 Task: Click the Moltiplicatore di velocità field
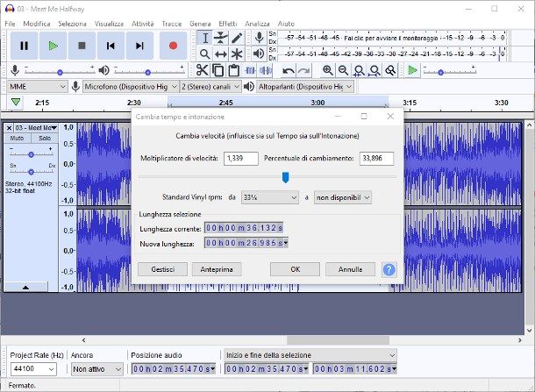(241, 159)
